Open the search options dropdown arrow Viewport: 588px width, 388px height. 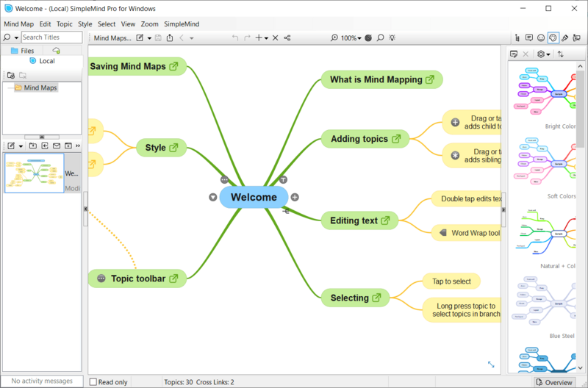coord(16,38)
